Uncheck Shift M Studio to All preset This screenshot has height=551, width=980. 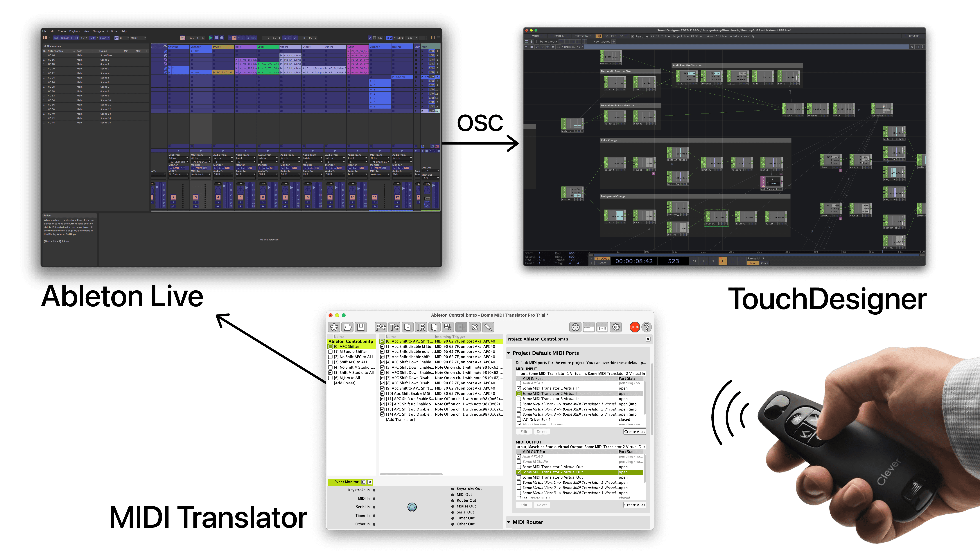(331, 373)
